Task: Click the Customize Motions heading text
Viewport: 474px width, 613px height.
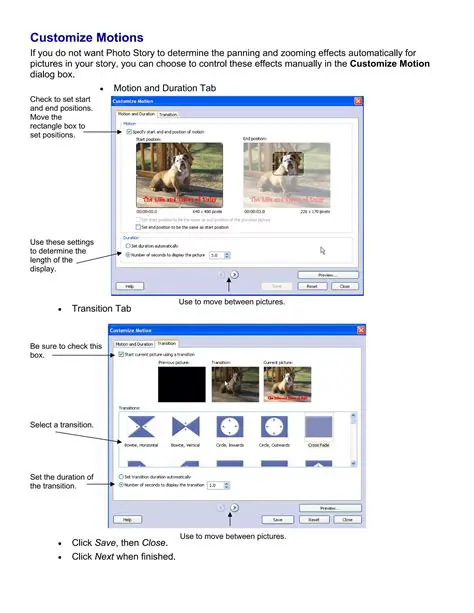Action: (87, 38)
